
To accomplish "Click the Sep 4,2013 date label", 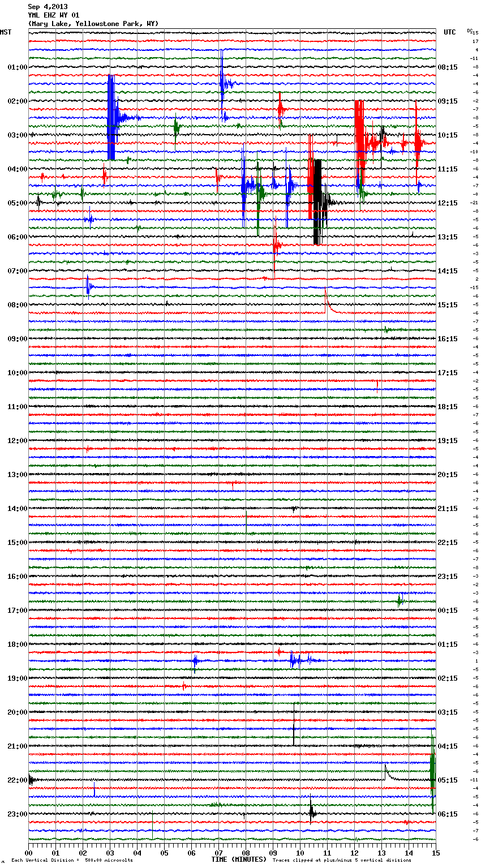I will [x=48, y=7].
